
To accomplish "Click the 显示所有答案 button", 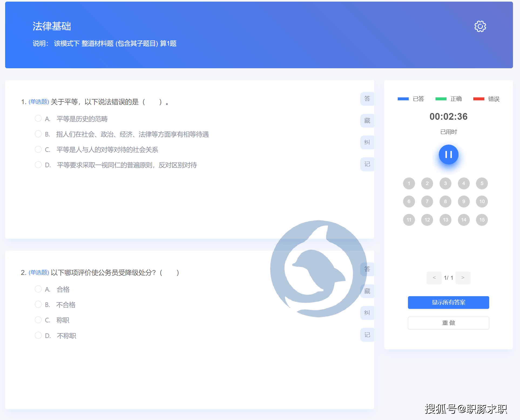I will tap(448, 302).
